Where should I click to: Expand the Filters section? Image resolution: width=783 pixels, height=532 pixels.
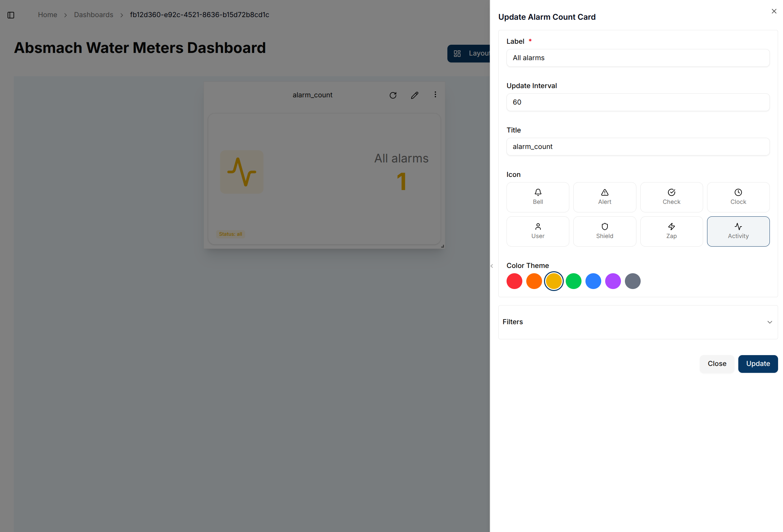[637, 322]
